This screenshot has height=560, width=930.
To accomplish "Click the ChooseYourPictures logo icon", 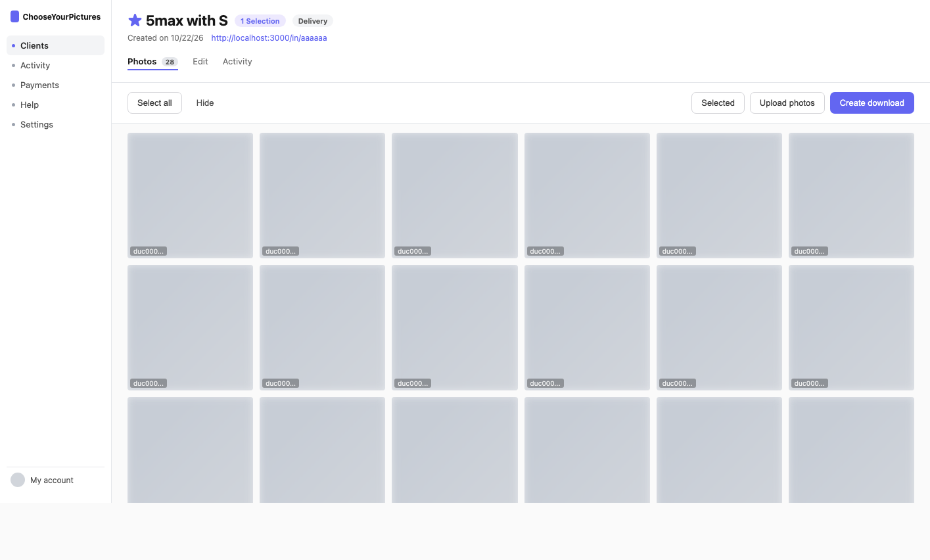I will (x=14, y=16).
